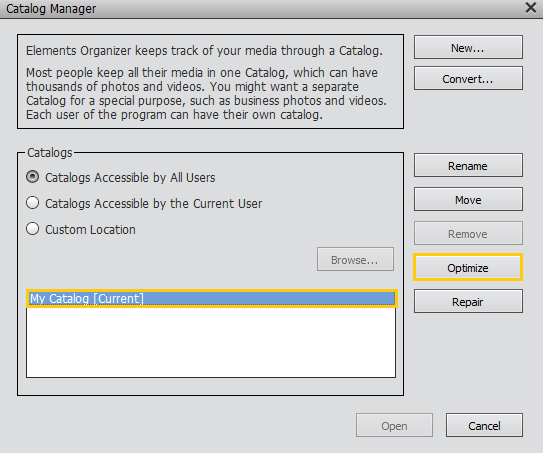Select My Catalog [Current] in the list
This screenshot has width=543, height=453.
pos(212,299)
